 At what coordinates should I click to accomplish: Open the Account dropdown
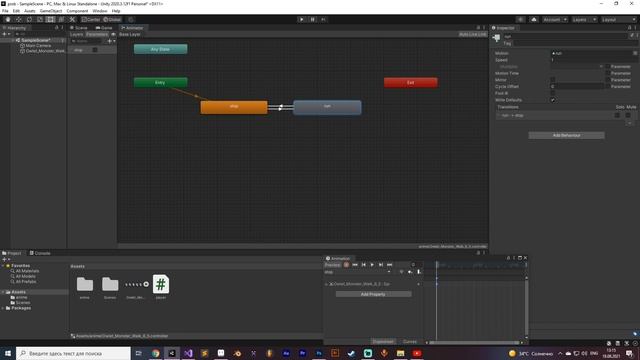(x=555, y=20)
